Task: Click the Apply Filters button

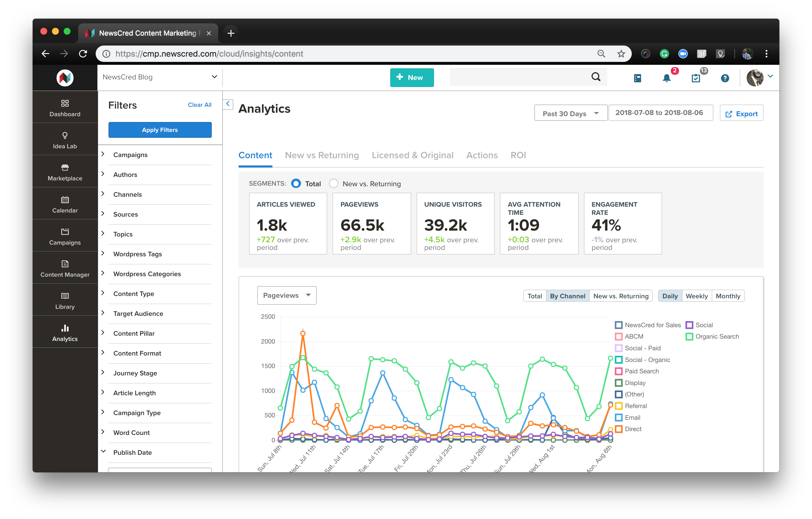Action: coord(160,130)
